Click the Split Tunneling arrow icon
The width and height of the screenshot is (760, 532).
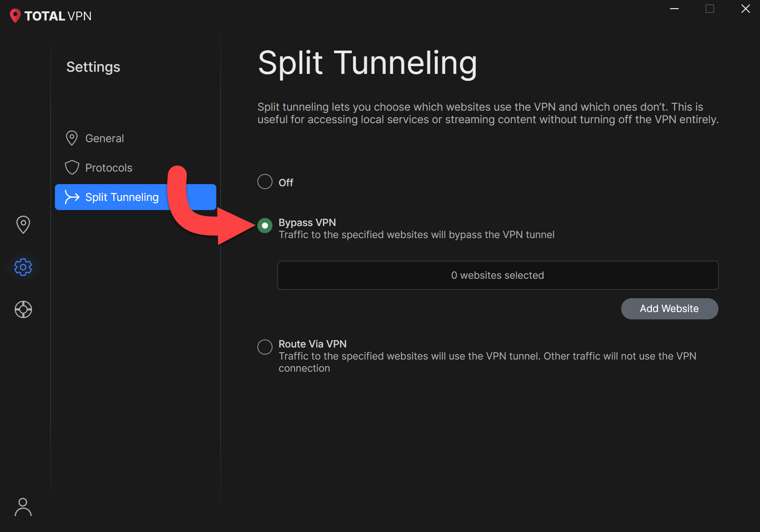pos(72,197)
